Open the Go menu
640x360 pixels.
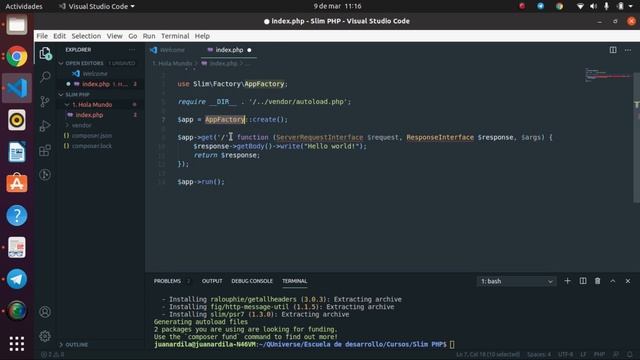tap(133, 36)
